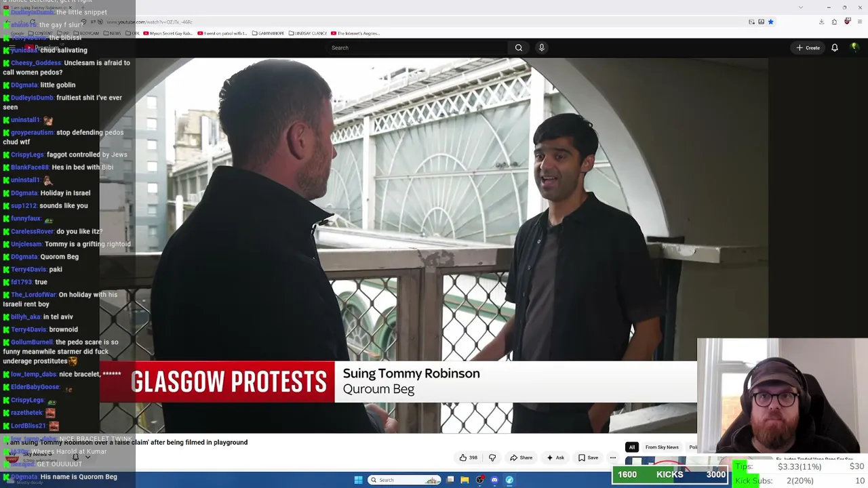Click Create on YouTube

pos(808,47)
